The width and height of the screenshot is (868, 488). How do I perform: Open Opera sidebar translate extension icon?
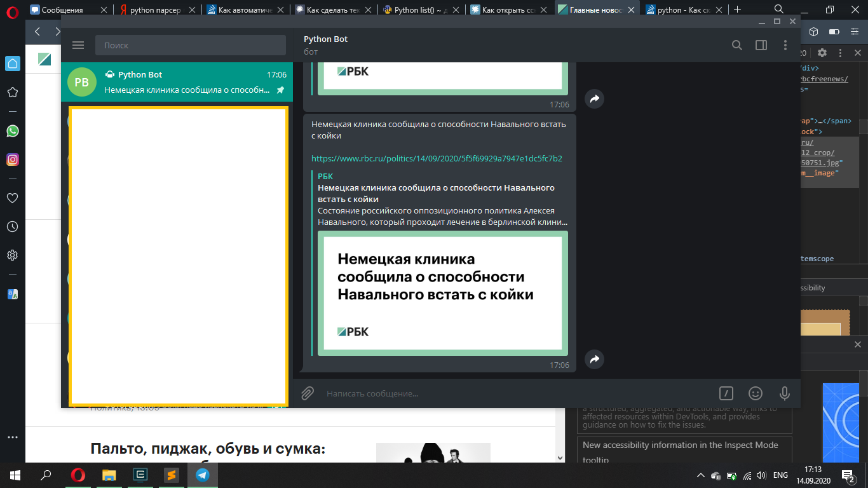pyautogui.click(x=12, y=294)
